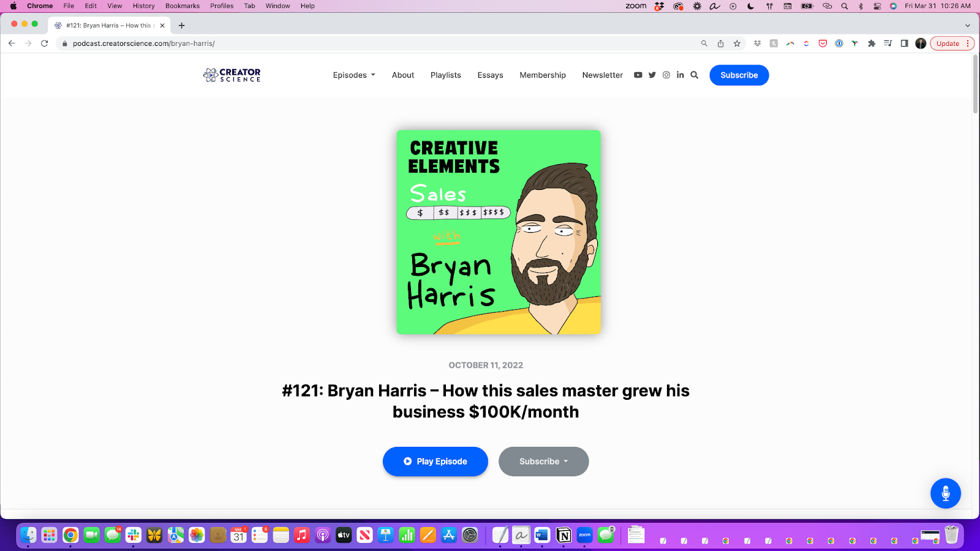Open Microsoft Word from the Dock
Screen dimensions: 980x551
pyautogui.click(x=542, y=535)
